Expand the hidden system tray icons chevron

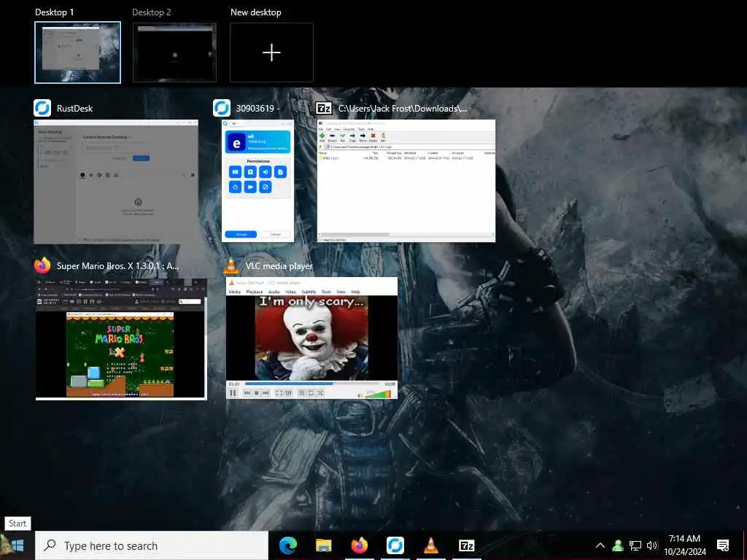coord(600,545)
